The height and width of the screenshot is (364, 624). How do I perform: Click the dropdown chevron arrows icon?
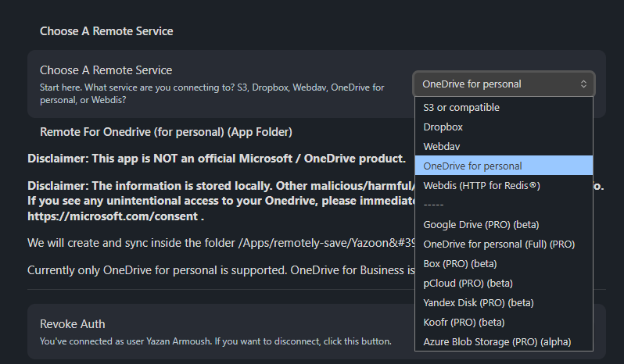coord(583,84)
